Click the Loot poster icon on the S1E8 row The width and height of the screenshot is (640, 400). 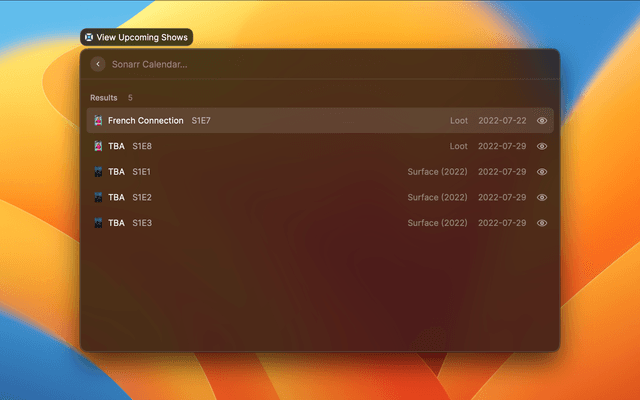(x=98, y=146)
